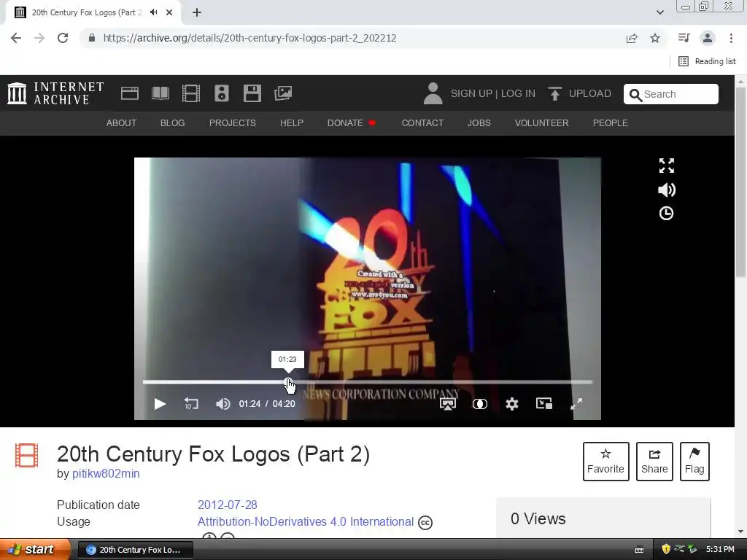Click the LOG IN link
Viewport: 747px width, 560px height.
coord(519,93)
